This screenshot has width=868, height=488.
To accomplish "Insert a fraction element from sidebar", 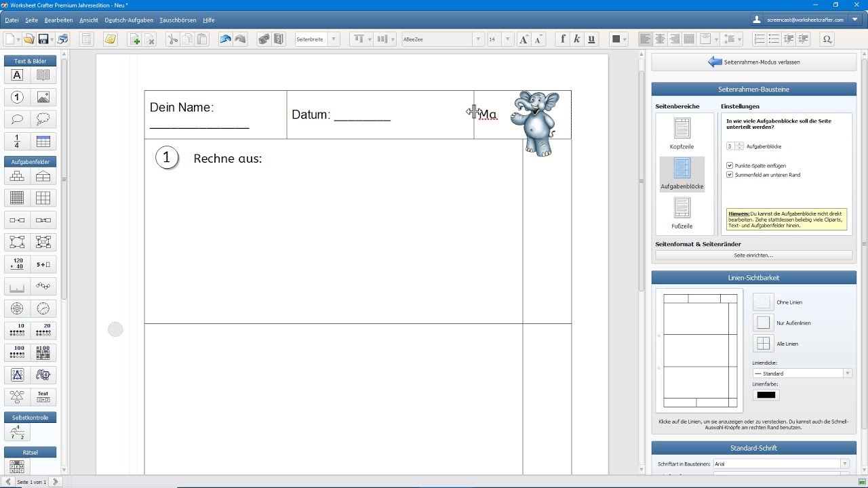I will 18,141.
